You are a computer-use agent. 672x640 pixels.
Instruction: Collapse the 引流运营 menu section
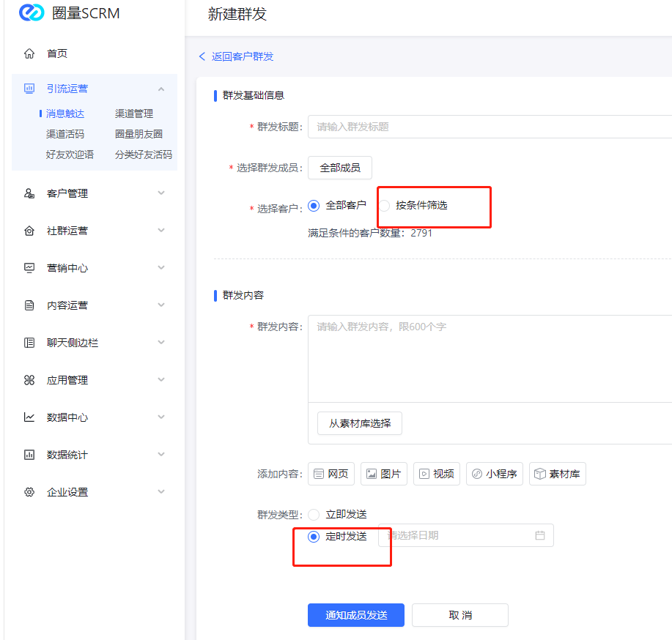161,89
